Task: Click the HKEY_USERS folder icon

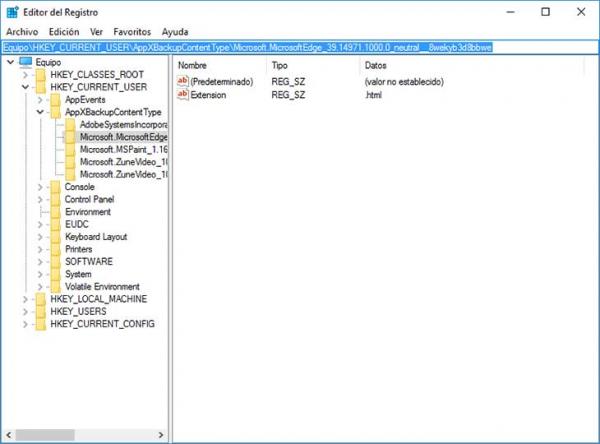Action: click(x=41, y=312)
